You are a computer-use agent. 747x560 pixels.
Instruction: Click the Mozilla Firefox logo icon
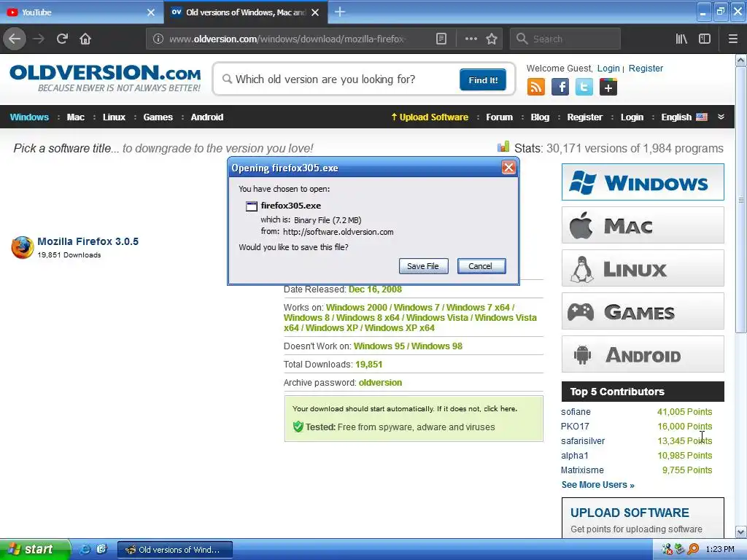click(x=23, y=247)
